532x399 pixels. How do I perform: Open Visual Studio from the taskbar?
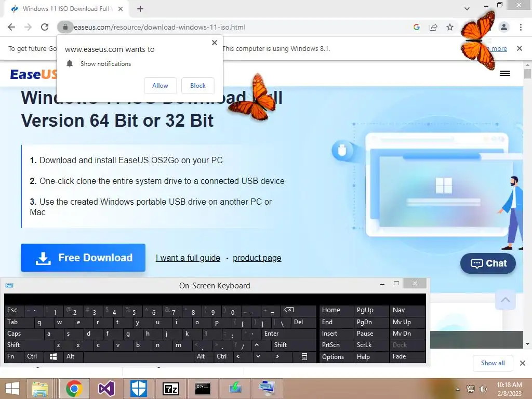point(106,389)
